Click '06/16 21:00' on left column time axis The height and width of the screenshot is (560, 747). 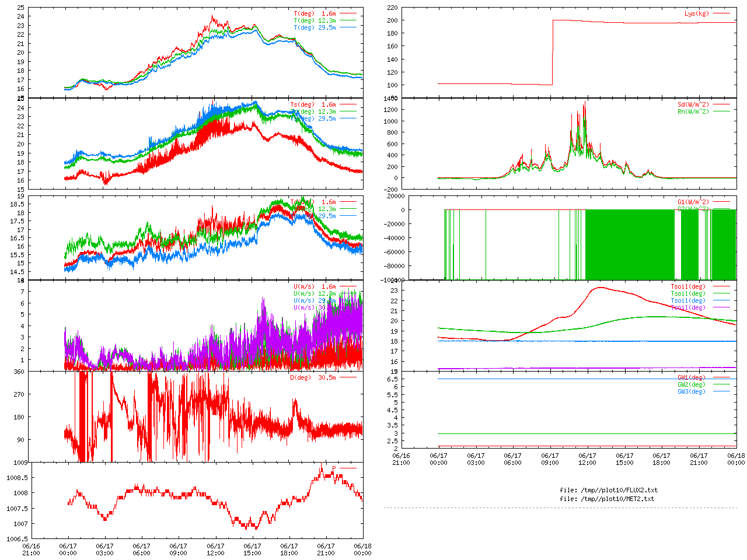tap(31, 549)
